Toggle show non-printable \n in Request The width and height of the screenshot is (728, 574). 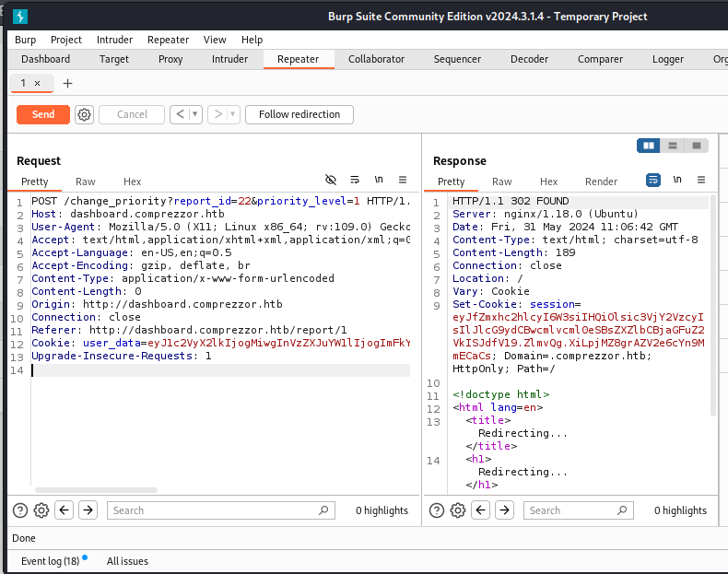coord(379,180)
